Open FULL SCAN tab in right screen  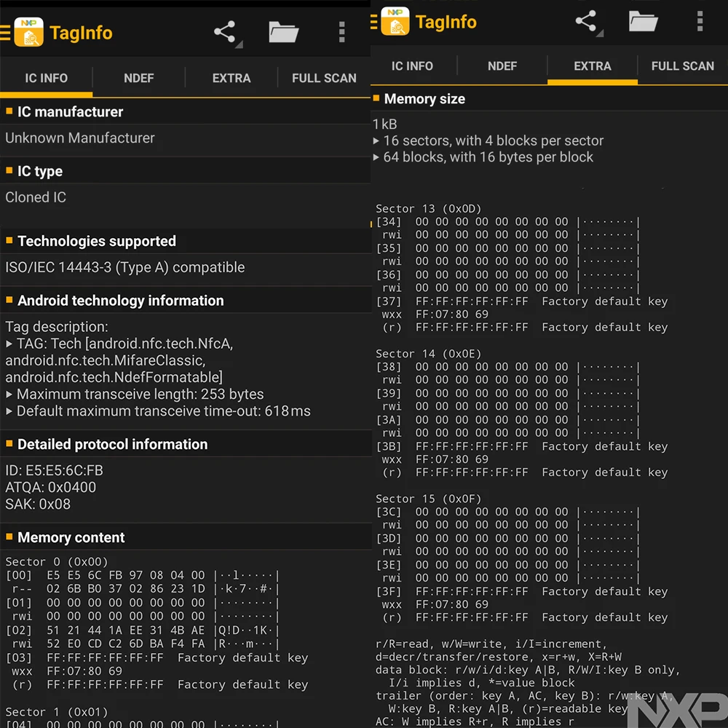683,66
